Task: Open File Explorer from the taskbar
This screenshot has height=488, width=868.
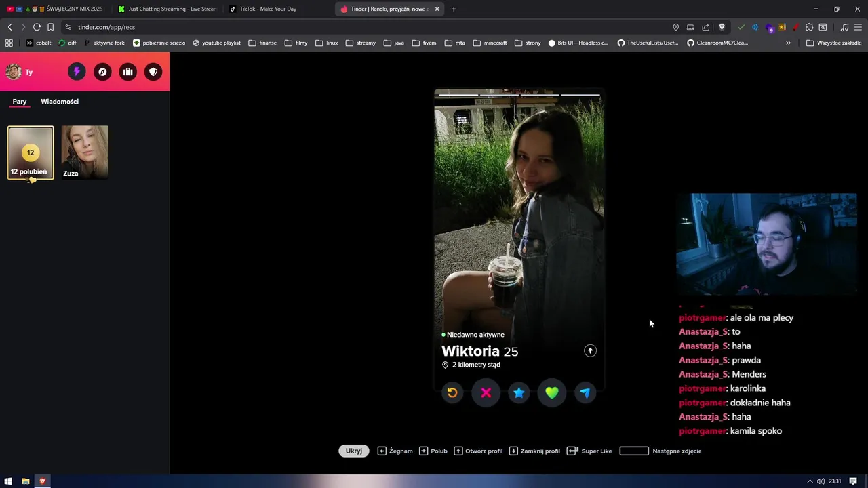Action: [x=26, y=481]
